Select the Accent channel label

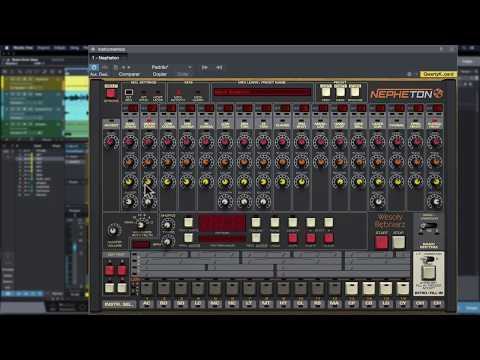pyautogui.click(x=111, y=125)
